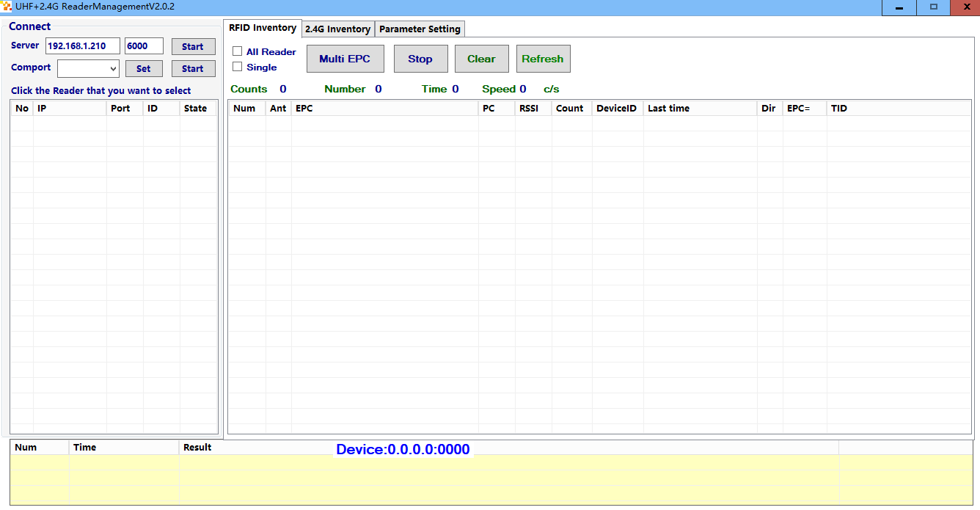The height and width of the screenshot is (510, 980).
Task: Click the Last time column header
Action: point(700,108)
